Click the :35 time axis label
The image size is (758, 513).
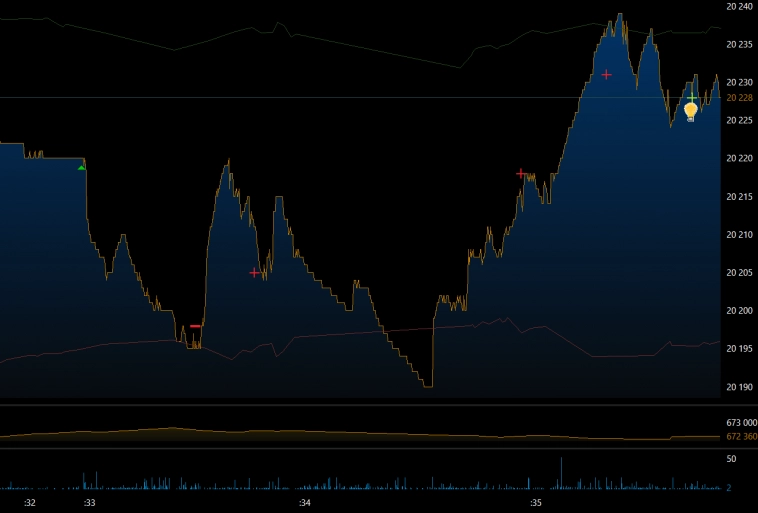pyautogui.click(x=536, y=503)
